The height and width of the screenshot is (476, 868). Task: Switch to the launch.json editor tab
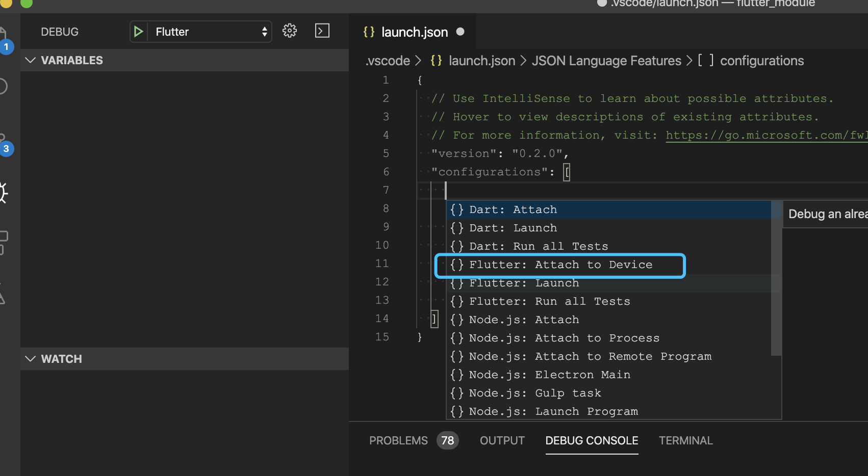tap(413, 32)
